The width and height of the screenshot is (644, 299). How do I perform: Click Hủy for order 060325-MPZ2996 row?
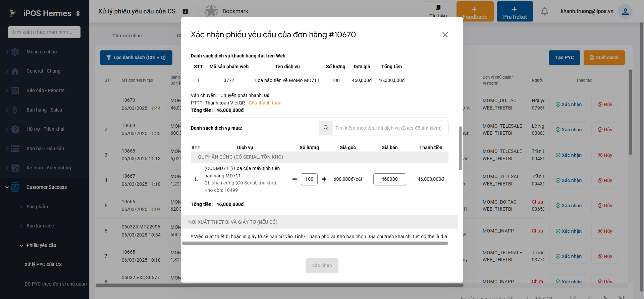coord(605,231)
